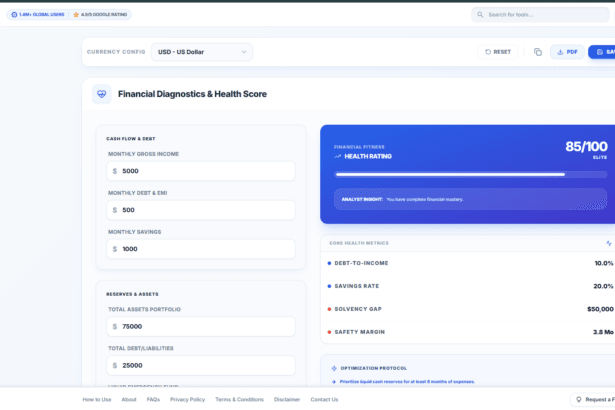Click the Total Assets Portfolio field
The height and width of the screenshot is (410, 615).
201,326
